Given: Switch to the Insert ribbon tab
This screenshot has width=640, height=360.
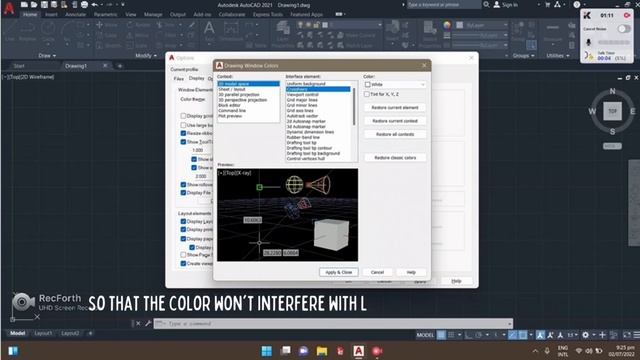Looking at the screenshot, I should tap(51, 14).
